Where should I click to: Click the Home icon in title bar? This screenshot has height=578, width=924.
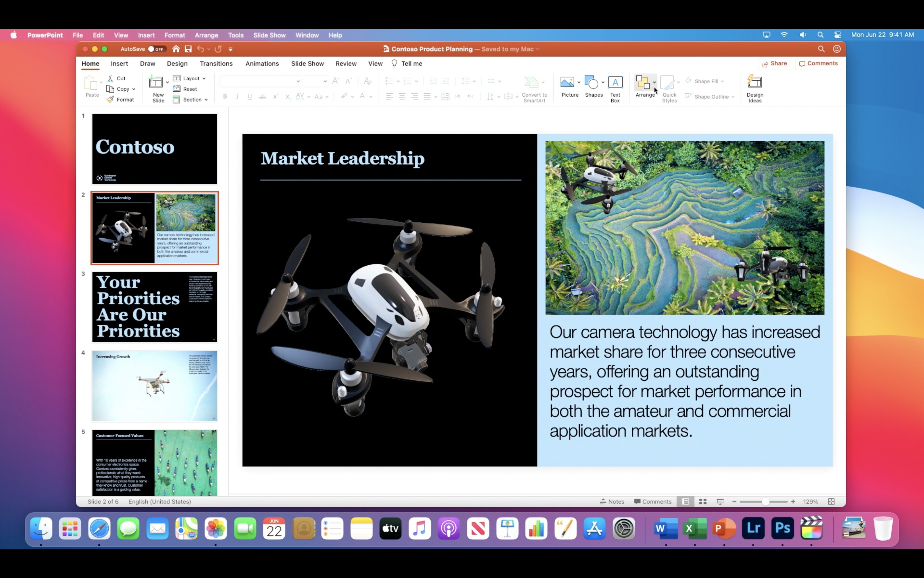[x=176, y=49]
